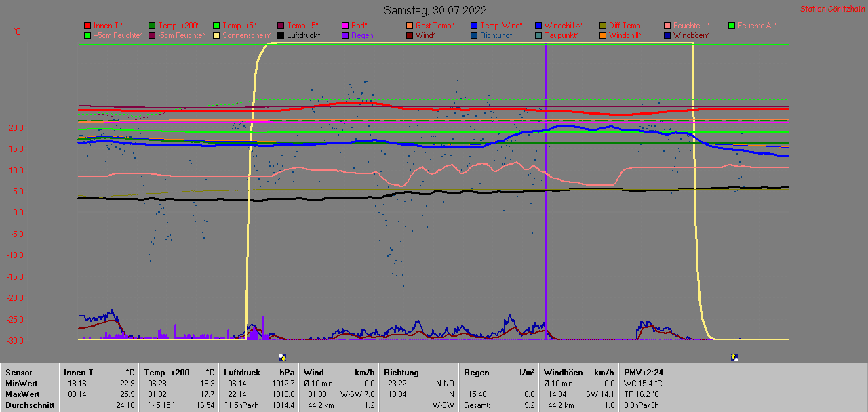The width and height of the screenshot is (868, 412).
Task: Click the pressure trend '^1.5hPa/h'
Action: [241, 405]
